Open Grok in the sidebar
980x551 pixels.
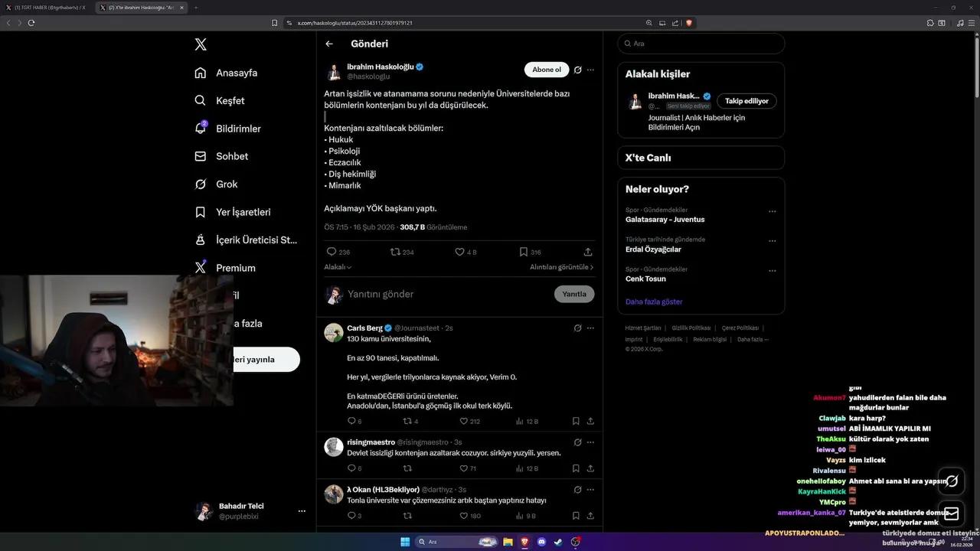click(216, 184)
